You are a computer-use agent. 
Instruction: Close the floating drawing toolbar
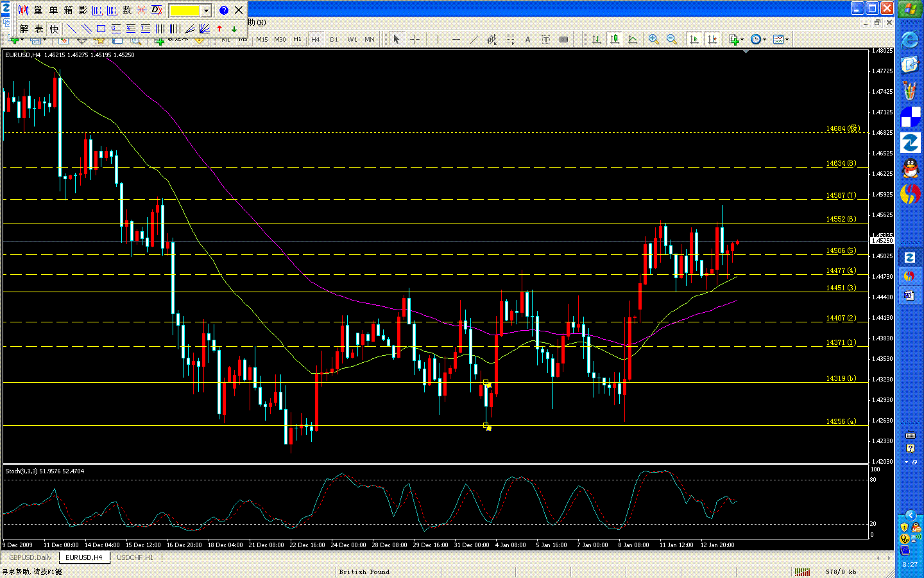click(239, 10)
